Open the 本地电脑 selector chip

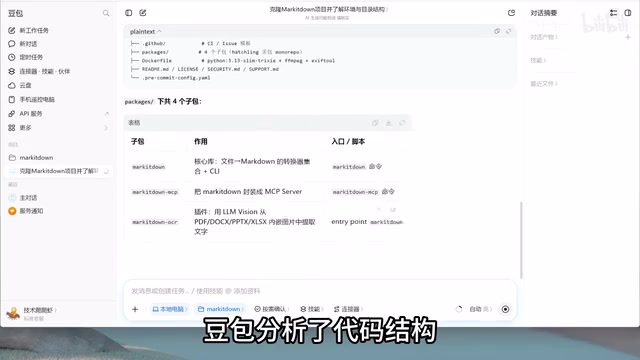(170, 309)
